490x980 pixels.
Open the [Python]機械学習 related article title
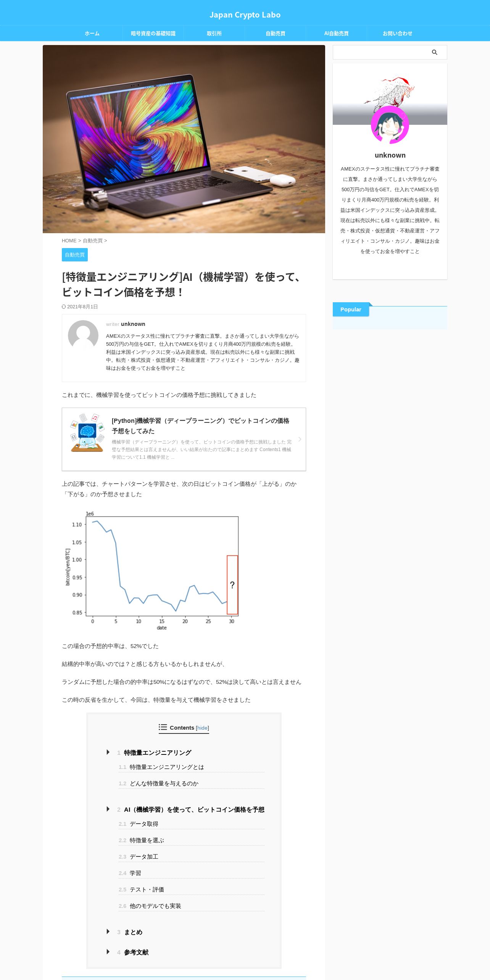coord(200,426)
